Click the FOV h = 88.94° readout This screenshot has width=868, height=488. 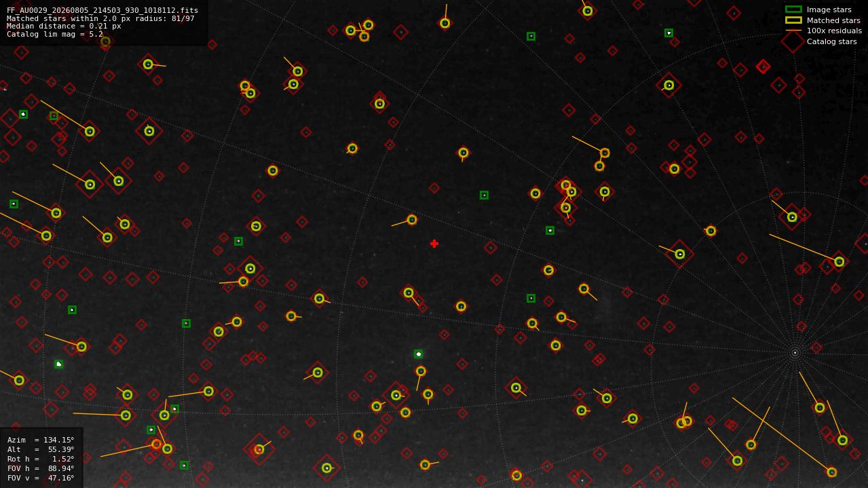pyautogui.click(x=41, y=468)
